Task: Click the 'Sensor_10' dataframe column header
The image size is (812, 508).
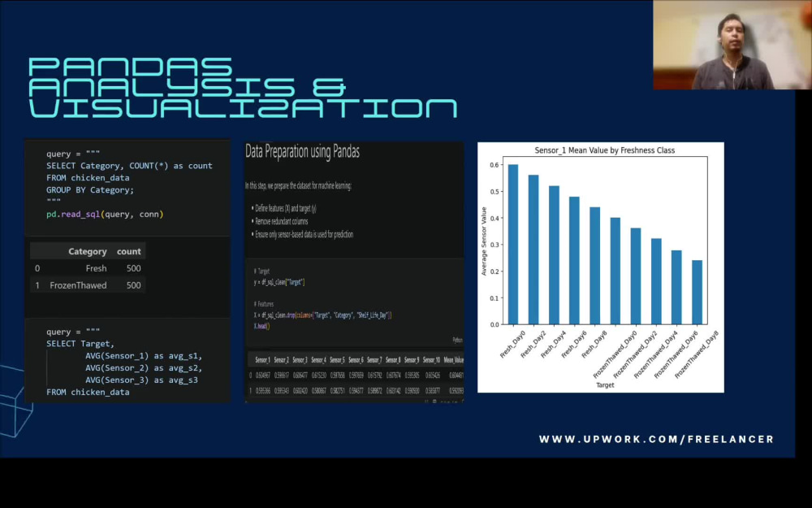Action: (431, 360)
